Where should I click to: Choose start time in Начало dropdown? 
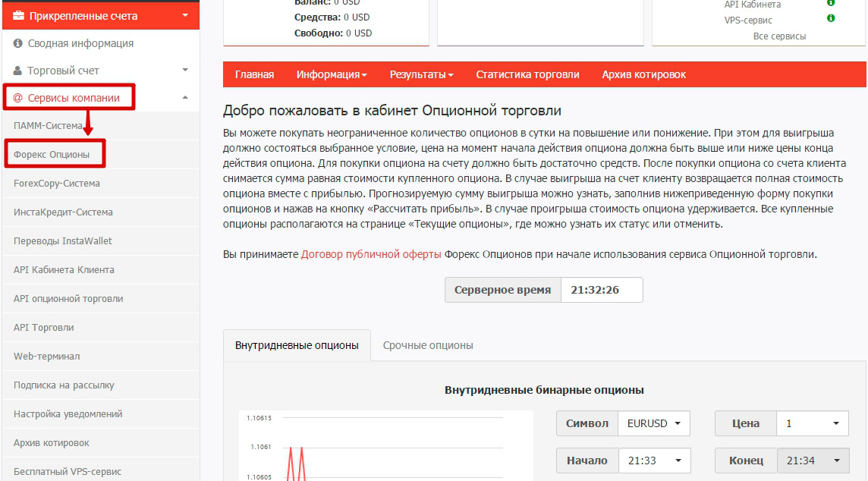pos(654,461)
